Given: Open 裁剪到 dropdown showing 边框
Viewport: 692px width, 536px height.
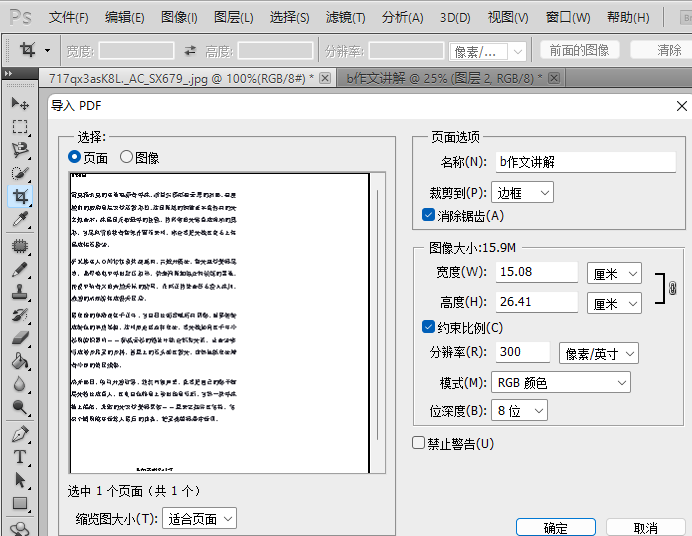Looking at the screenshot, I should pos(523,192).
